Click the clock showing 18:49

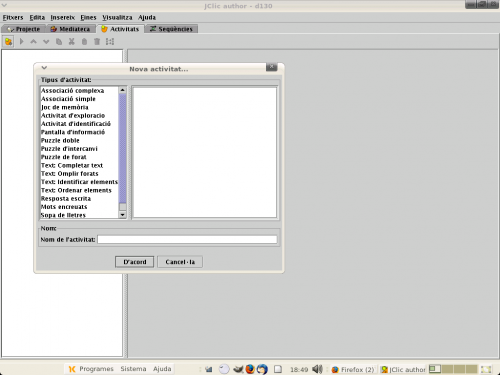coord(299,369)
